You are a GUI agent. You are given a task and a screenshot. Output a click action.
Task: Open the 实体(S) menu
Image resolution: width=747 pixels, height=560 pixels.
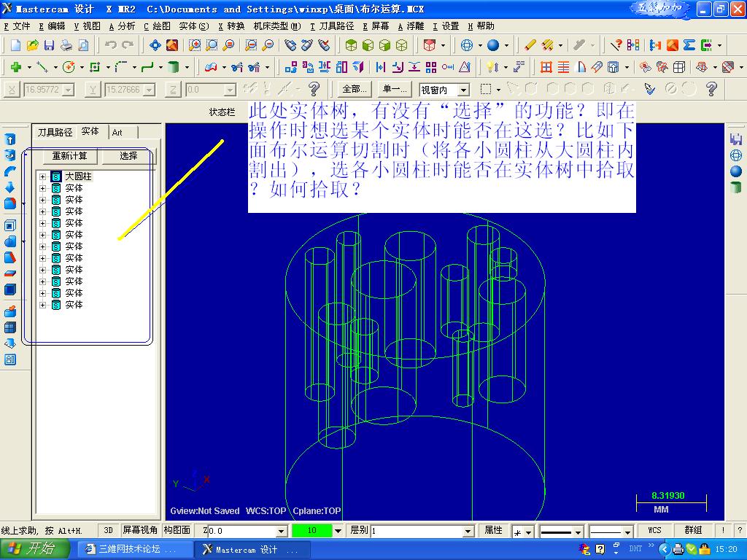click(194, 26)
